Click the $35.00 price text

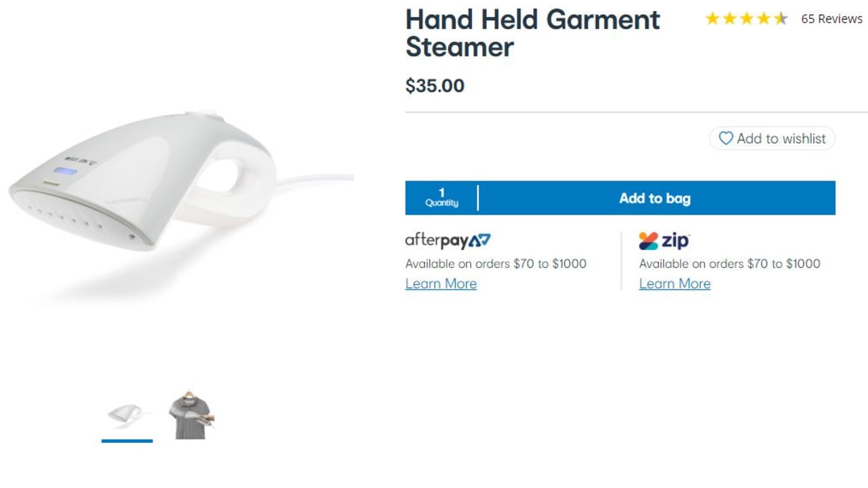435,86
